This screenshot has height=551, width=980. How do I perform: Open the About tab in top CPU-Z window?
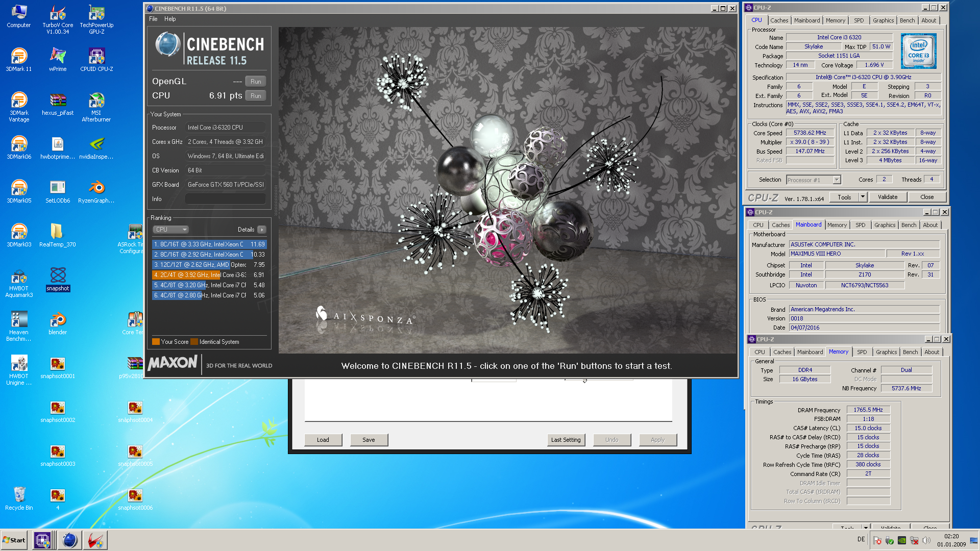928,20
